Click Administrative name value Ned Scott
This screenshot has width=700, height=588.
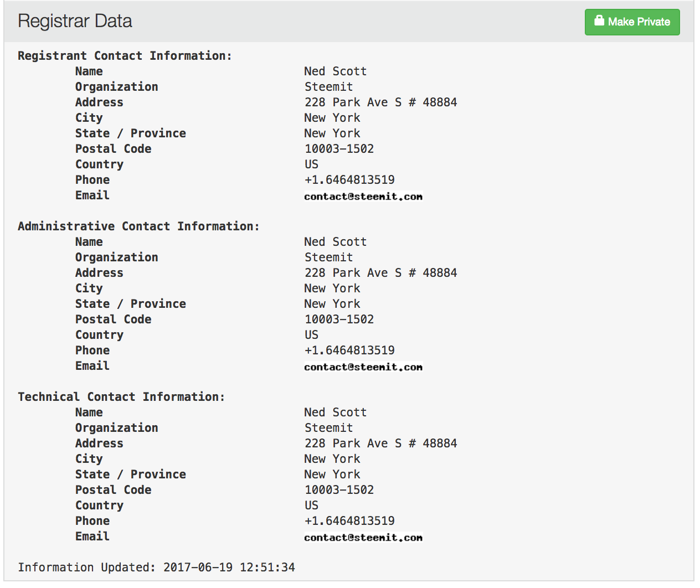click(x=335, y=242)
